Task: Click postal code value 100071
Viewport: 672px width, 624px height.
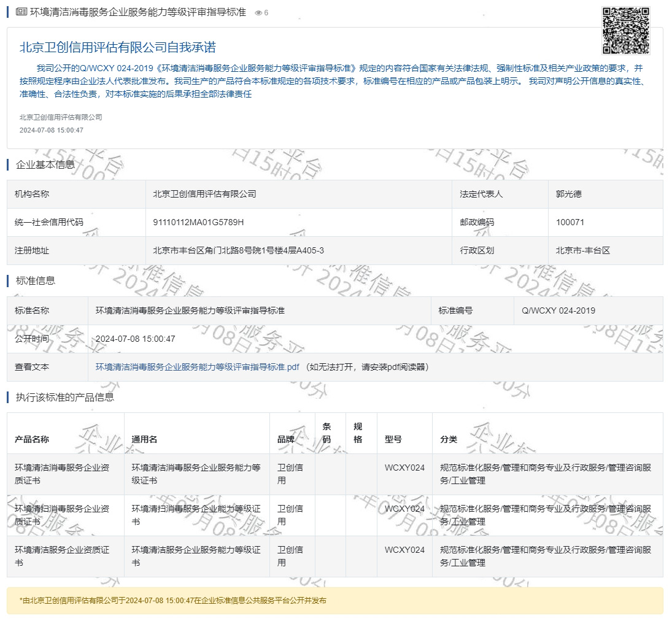Action: point(570,222)
